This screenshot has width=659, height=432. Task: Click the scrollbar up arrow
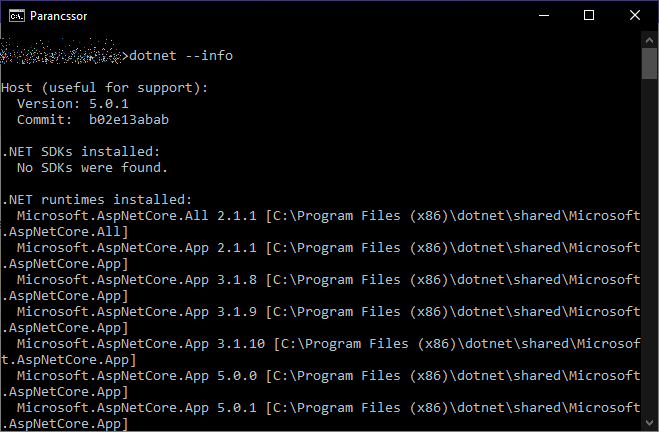[649, 40]
